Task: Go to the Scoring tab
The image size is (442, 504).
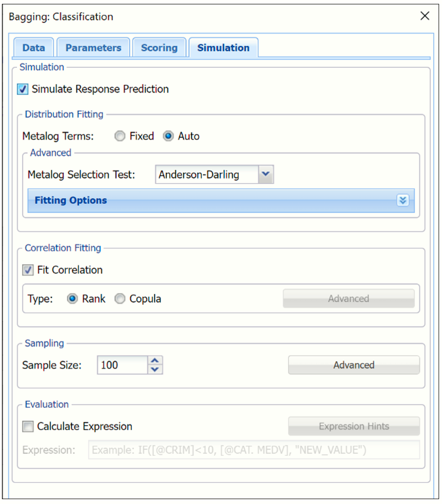Action: point(159,48)
